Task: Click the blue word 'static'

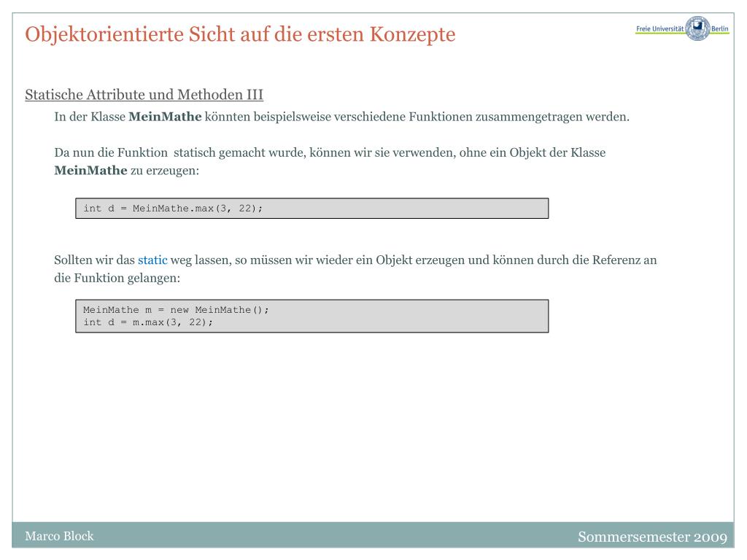Action: (x=152, y=260)
